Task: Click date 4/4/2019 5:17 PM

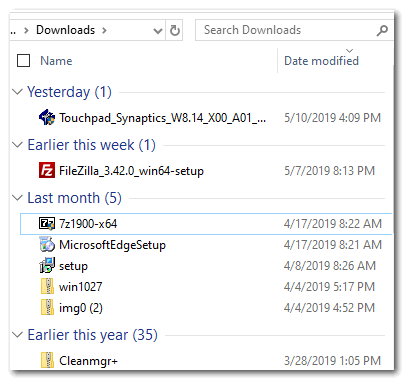Action: pyautogui.click(x=329, y=287)
